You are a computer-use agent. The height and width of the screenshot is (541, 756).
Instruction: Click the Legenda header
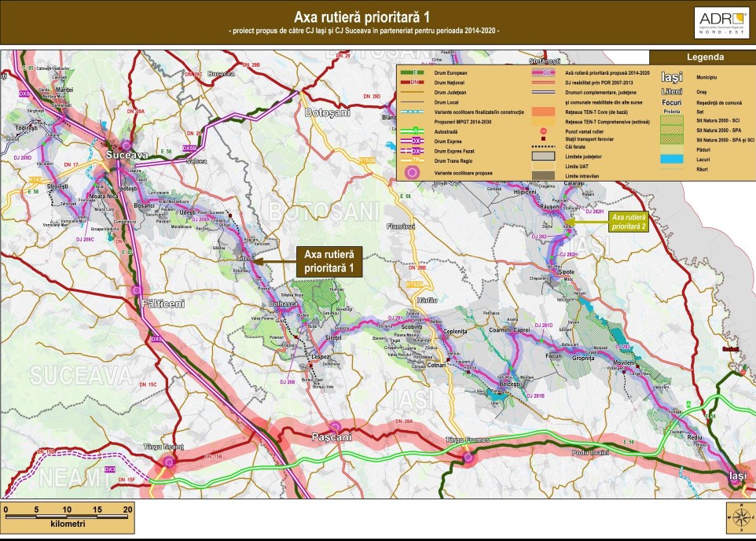(x=702, y=57)
